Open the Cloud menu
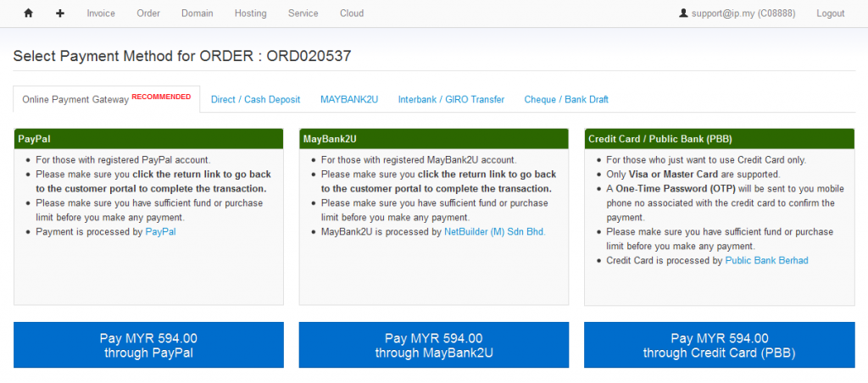Viewport: 868px width, 383px height. click(x=352, y=14)
